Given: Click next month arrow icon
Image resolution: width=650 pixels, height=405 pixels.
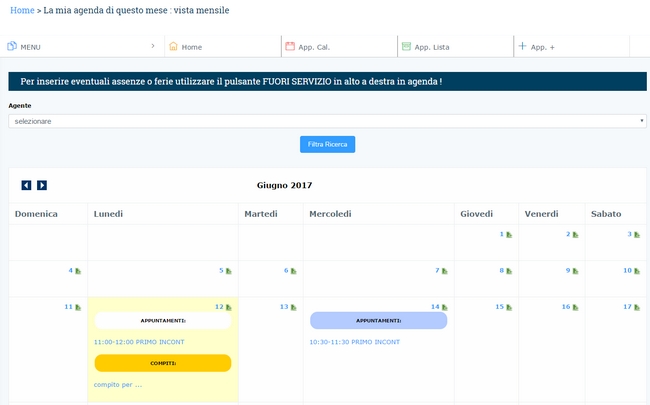Looking at the screenshot, I should point(42,185).
